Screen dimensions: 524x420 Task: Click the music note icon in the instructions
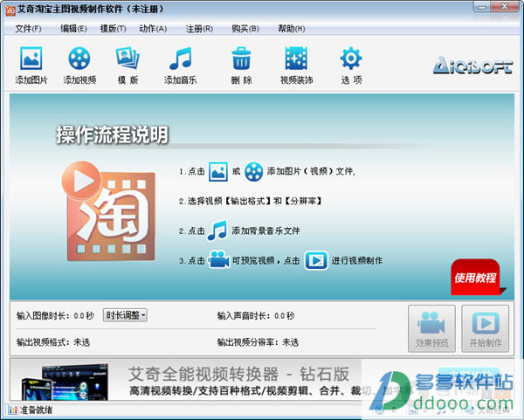point(217,231)
